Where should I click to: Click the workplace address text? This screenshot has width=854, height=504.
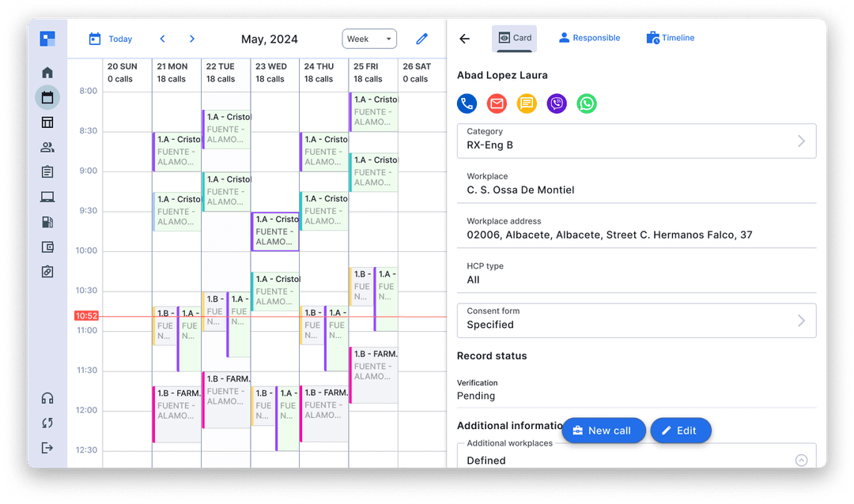[x=610, y=235]
